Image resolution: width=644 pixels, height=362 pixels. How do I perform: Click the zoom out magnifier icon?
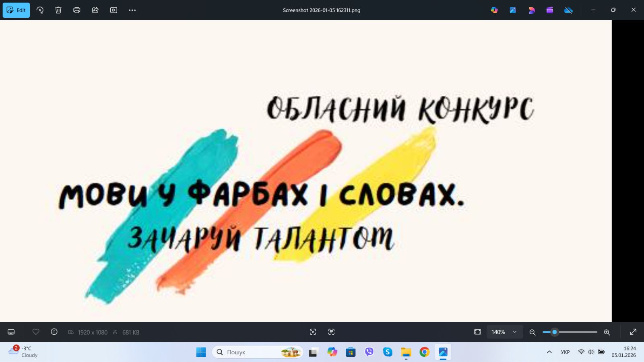coord(533,332)
